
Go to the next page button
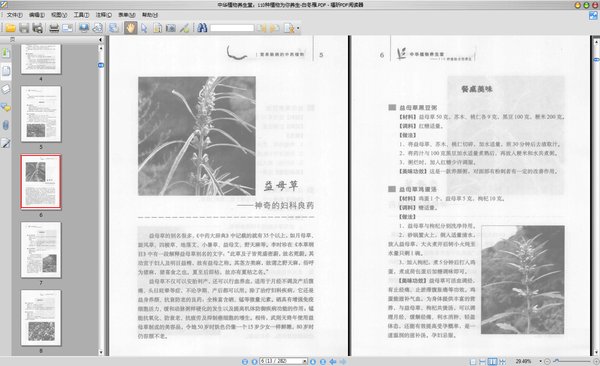click(313, 361)
